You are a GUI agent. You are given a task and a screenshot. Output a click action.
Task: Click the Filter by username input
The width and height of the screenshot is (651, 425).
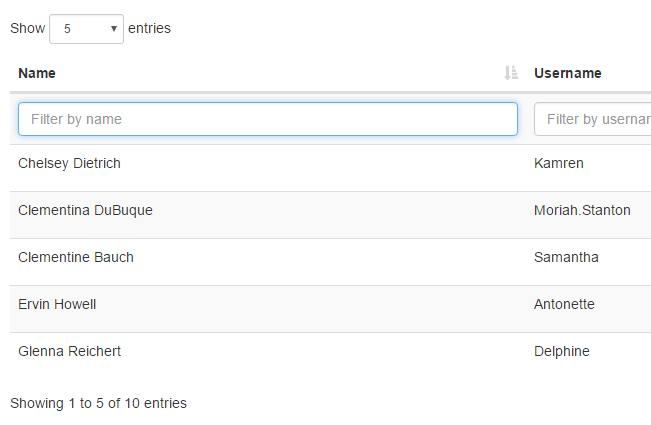(593, 119)
